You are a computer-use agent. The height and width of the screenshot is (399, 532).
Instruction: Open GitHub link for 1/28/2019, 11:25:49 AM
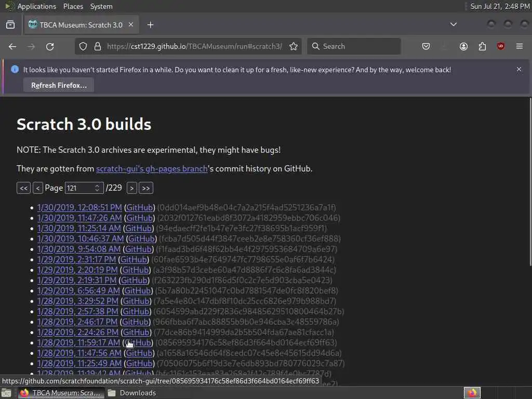click(139, 363)
